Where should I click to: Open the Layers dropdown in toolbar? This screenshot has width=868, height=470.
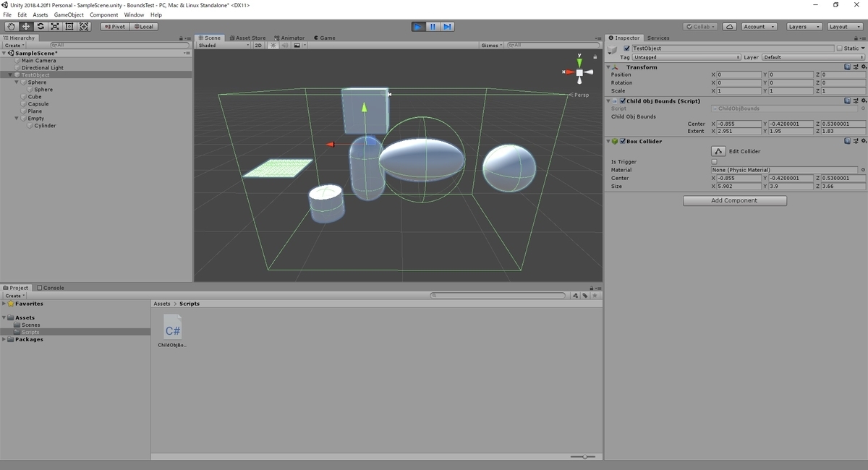pyautogui.click(x=804, y=27)
